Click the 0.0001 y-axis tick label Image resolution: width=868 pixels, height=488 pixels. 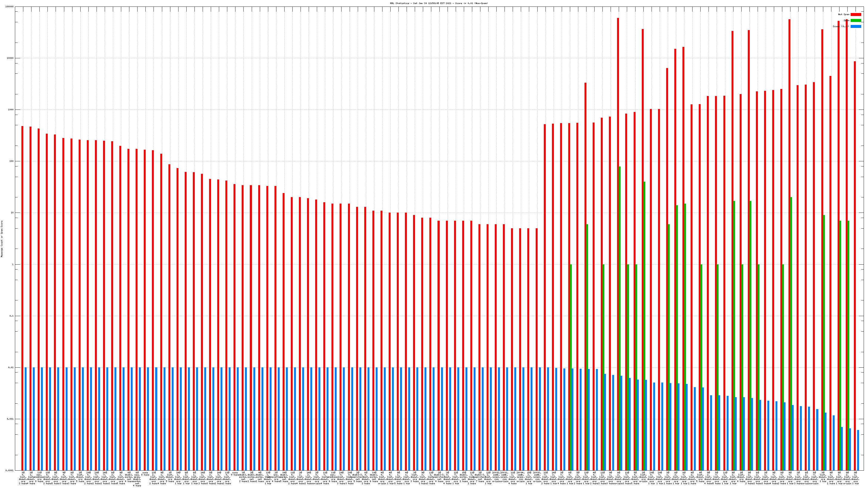(10, 470)
